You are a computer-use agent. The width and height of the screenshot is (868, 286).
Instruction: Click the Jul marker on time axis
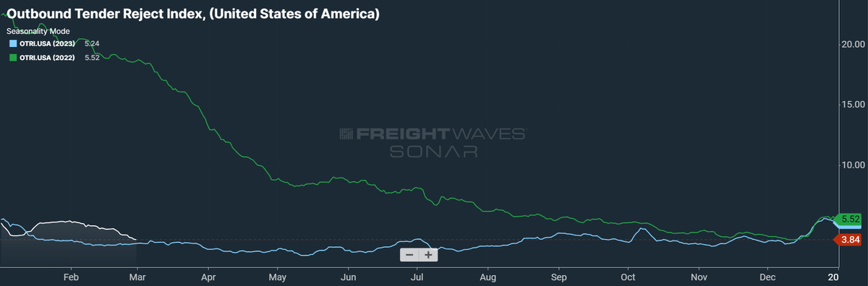[x=417, y=277]
